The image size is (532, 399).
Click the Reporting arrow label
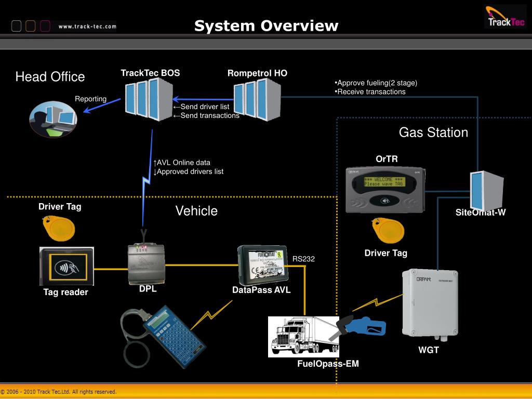point(90,99)
